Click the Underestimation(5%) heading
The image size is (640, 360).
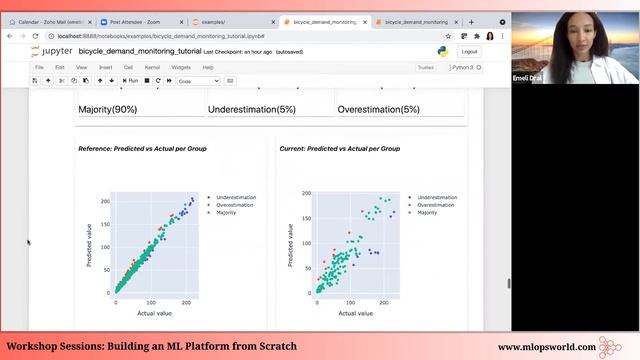252,109
